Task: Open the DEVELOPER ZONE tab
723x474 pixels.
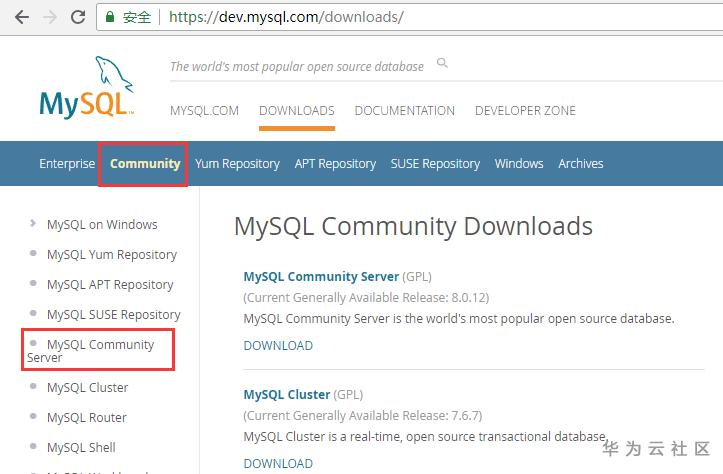Action: click(525, 111)
